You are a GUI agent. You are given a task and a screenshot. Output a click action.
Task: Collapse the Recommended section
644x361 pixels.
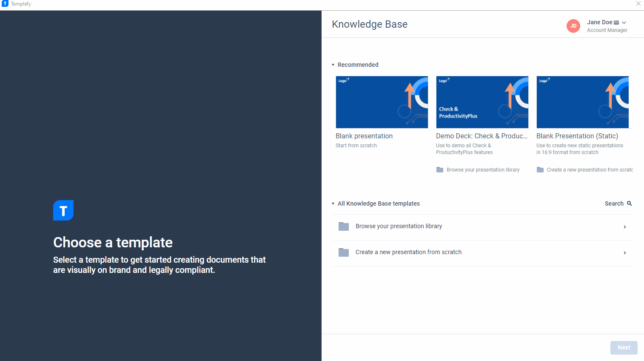(x=333, y=65)
